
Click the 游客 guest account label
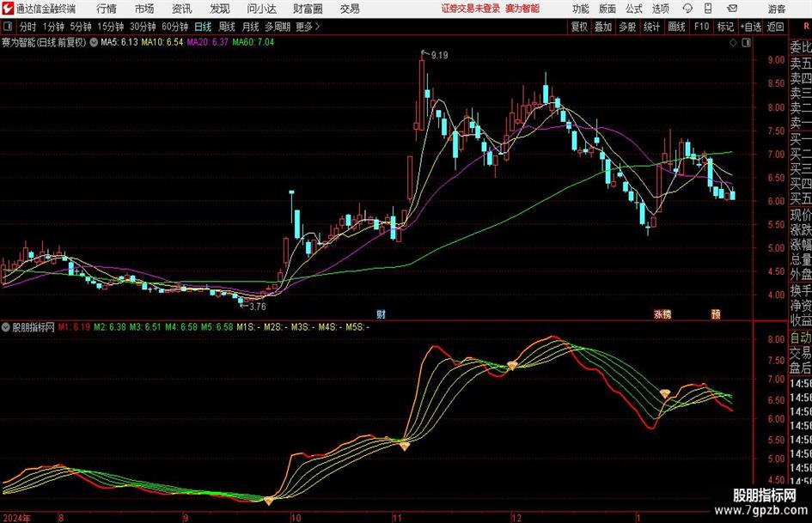click(777, 9)
